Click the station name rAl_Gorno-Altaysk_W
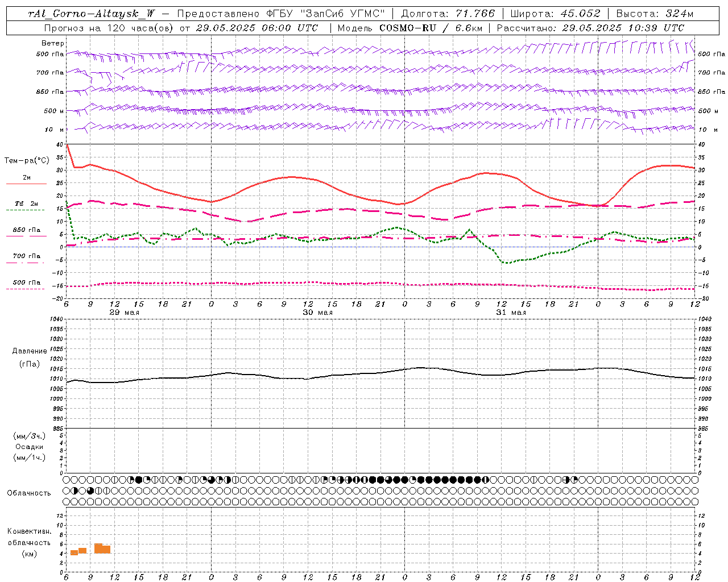Screen dimensions: 728x582 click(92, 14)
